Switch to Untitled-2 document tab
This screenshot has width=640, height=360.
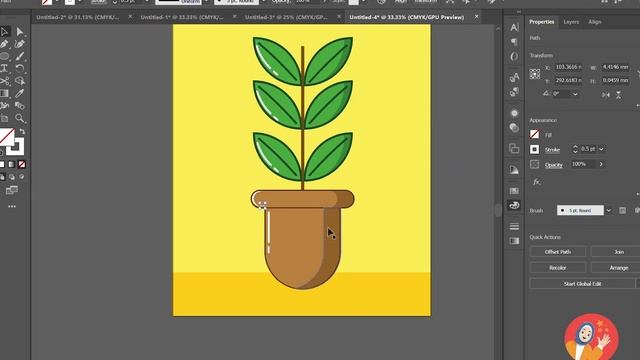(78, 17)
